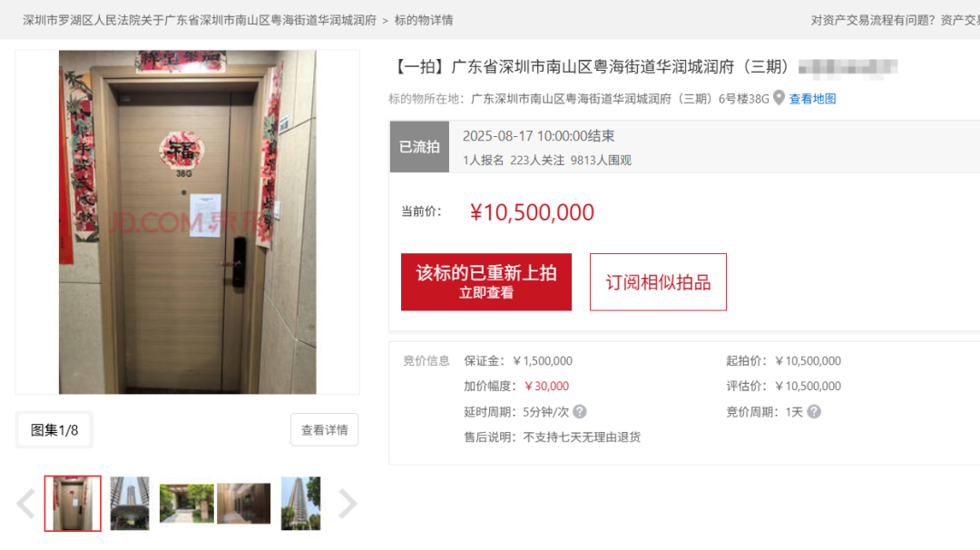Select the corridor interior thumbnail
980x550 pixels.
pyautogui.click(x=244, y=504)
